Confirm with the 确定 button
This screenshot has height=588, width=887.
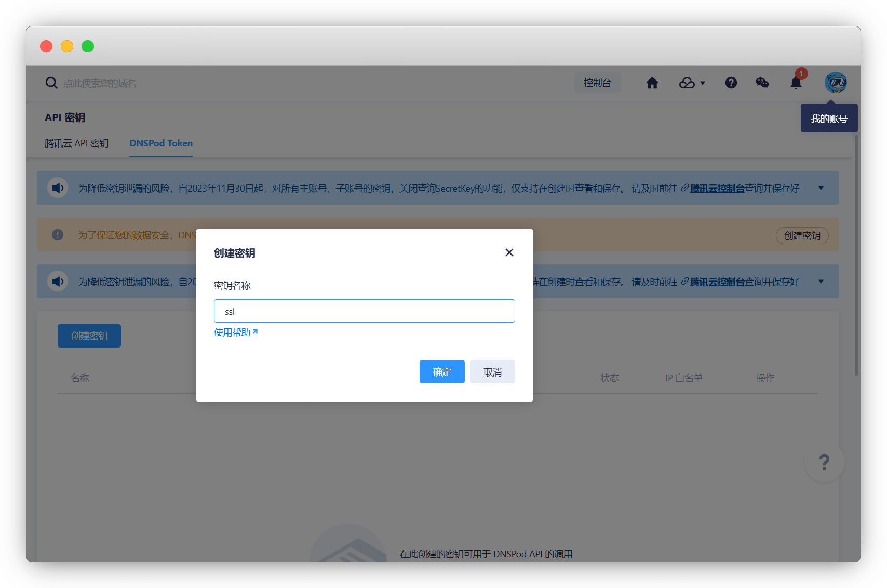coord(442,372)
